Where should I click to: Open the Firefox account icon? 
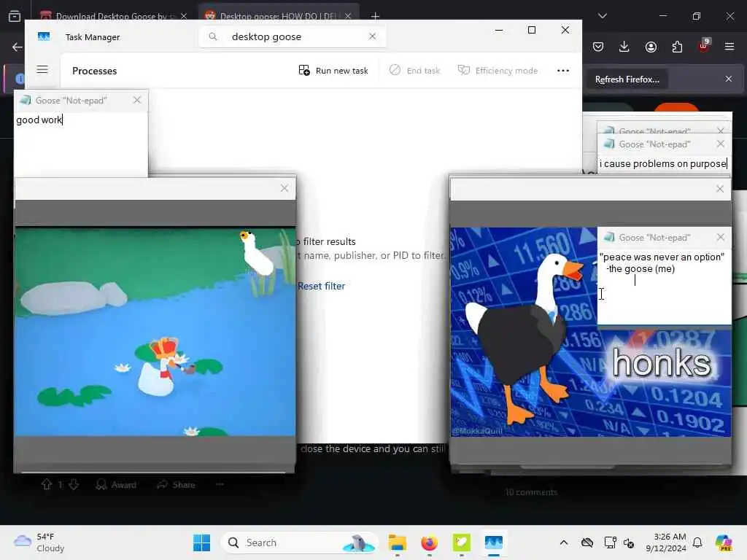[651, 47]
